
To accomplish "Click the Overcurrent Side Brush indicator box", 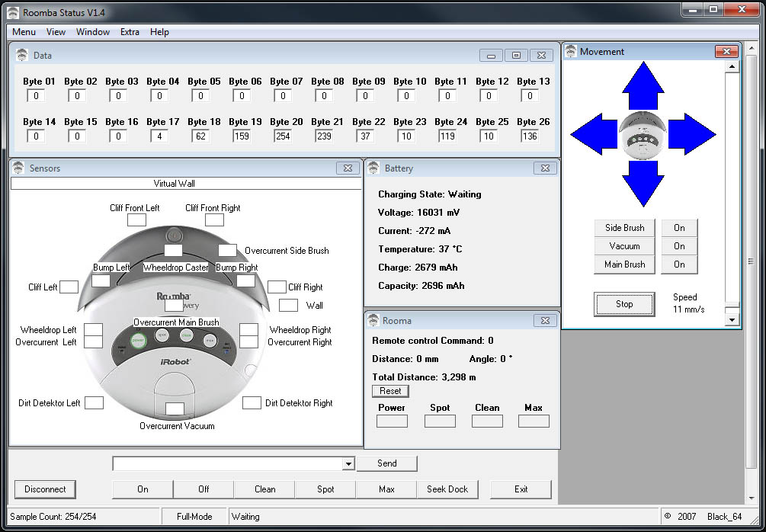I will [x=228, y=250].
